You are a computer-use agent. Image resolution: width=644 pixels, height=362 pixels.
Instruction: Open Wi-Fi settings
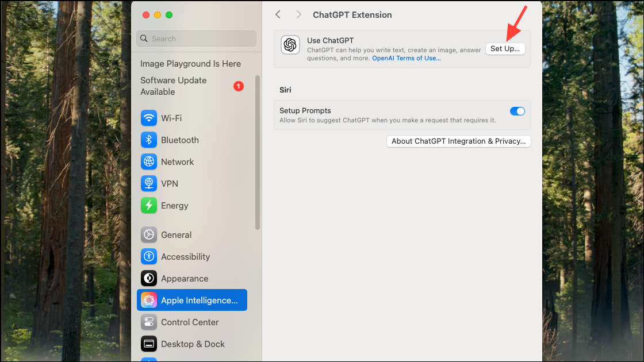192,118
